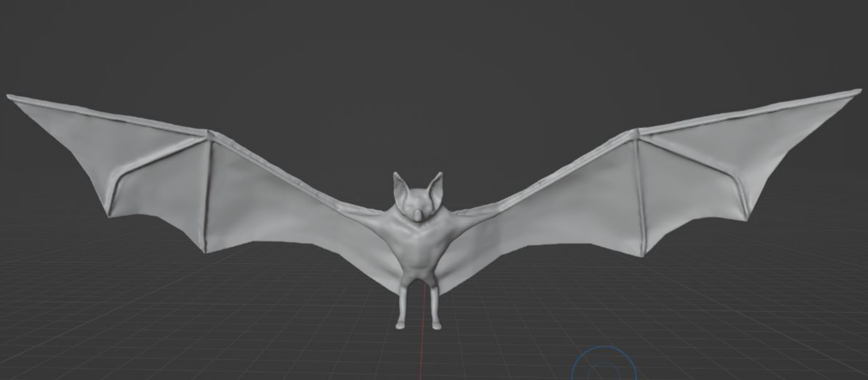Click the bat's left foot
Image resolution: width=868 pixels, height=380 pixels.
point(401,325)
